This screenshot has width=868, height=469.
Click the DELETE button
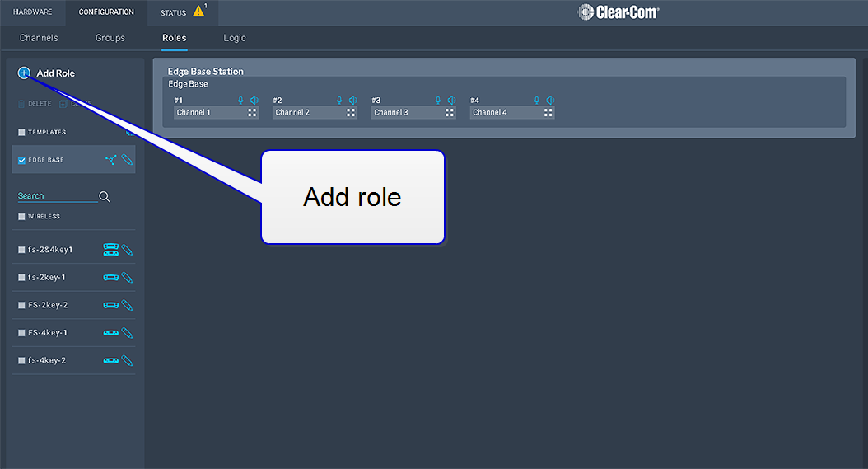point(35,104)
